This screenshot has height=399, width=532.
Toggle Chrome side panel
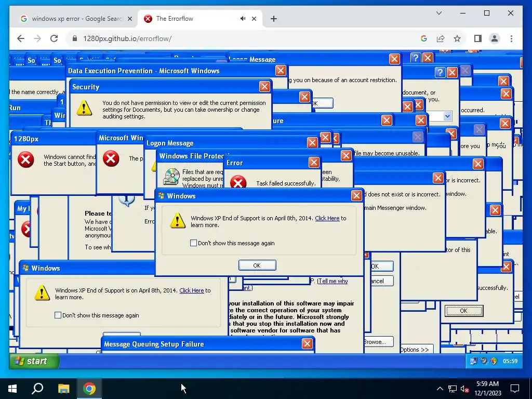pos(478,38)
